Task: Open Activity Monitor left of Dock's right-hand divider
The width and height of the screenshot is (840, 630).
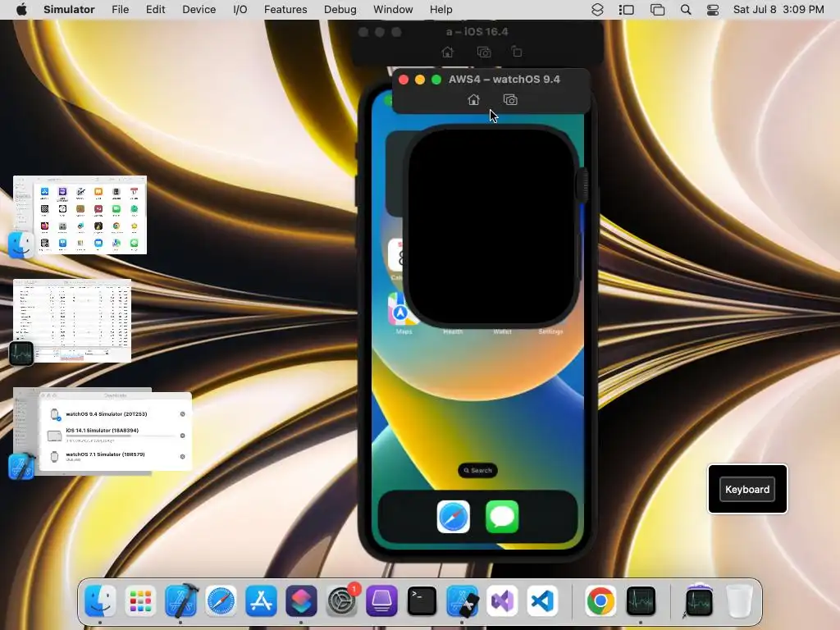Action: tap(641, 600)
